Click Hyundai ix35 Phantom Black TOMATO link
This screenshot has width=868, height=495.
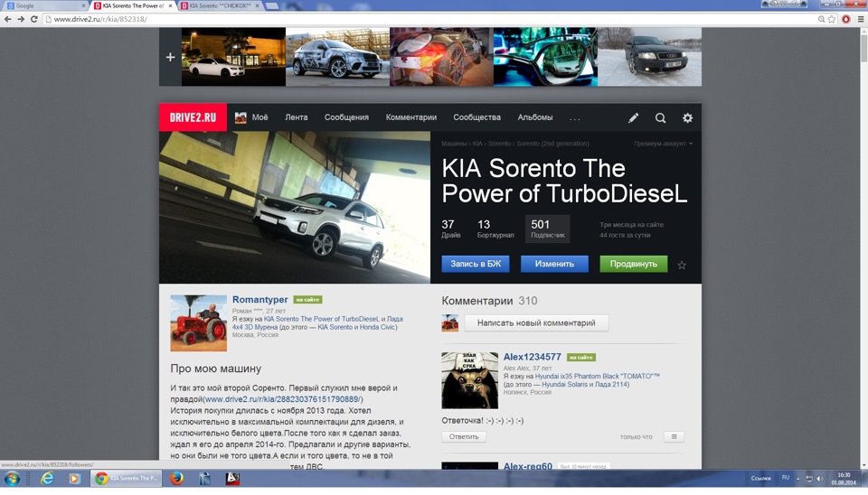pos(598,376)
